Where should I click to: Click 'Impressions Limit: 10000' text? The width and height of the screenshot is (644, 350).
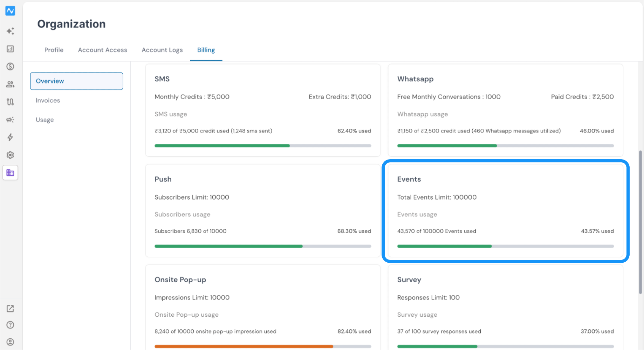(192, 297)
